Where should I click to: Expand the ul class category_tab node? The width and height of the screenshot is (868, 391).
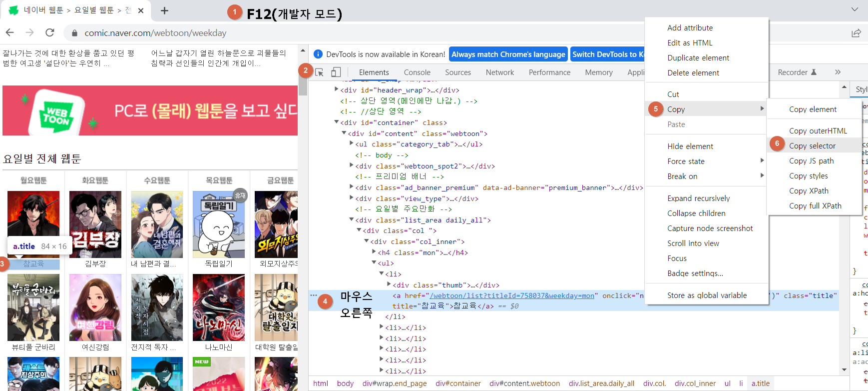click(351, 143)
